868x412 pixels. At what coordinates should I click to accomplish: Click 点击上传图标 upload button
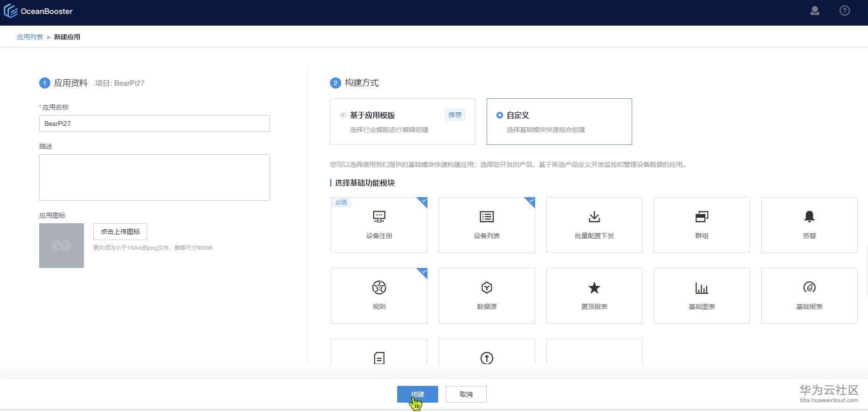120,232
